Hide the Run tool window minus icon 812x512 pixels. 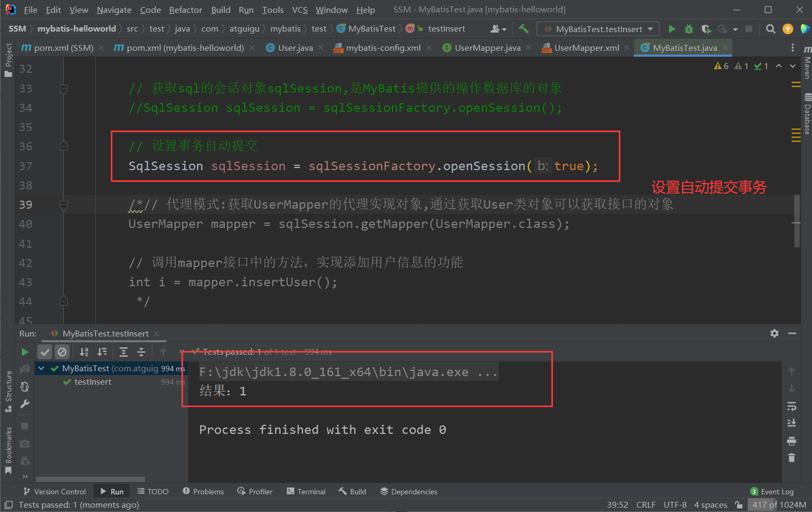792,333
